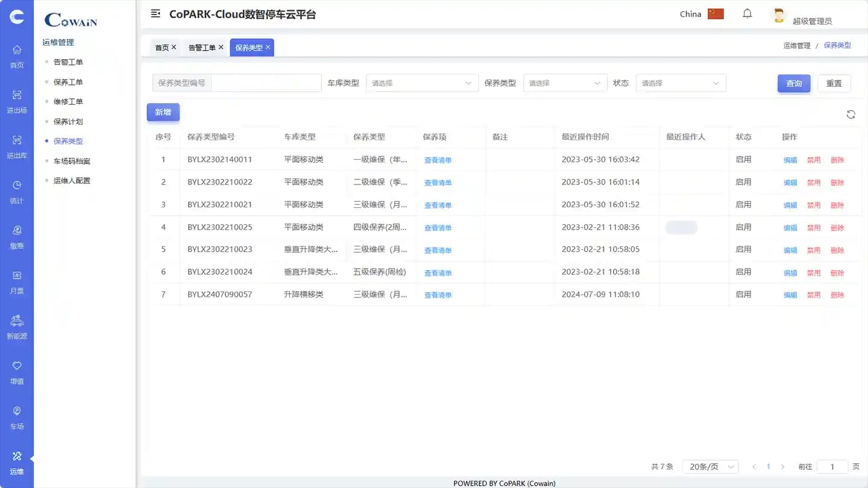This screenshot has height=488, width=868.
Task: Select 保养计划 in the side menu
Action: click(68, 122)
